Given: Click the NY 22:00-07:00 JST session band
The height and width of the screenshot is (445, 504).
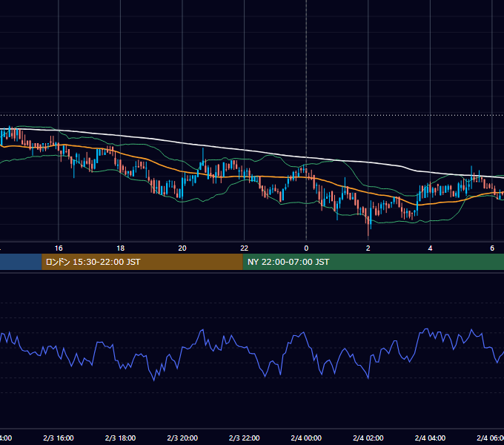Looking at the screenshot, I should coord(373,262).
